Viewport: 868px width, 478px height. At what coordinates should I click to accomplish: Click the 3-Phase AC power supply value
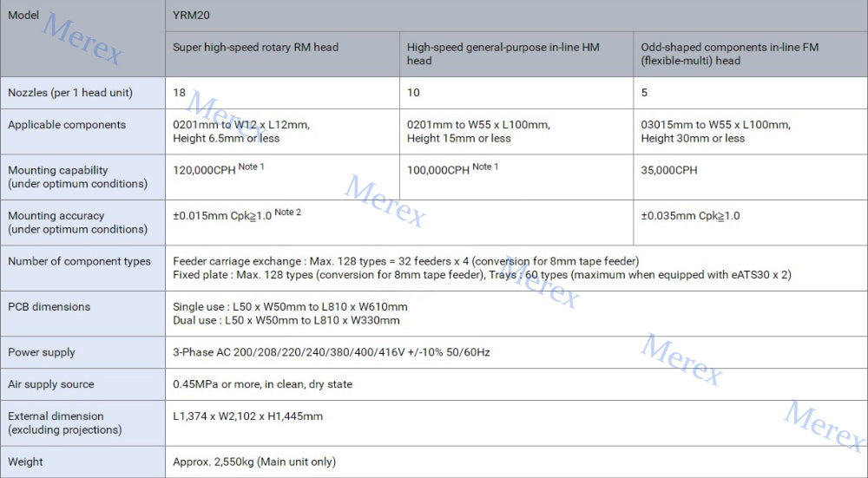point(331,352)
